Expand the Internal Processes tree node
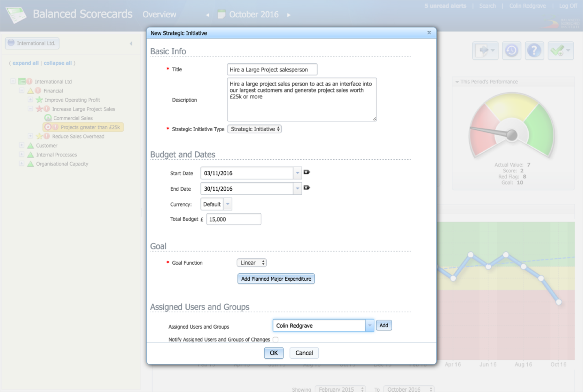The height and width of the screenshot is (392, 583). (22, 154)
